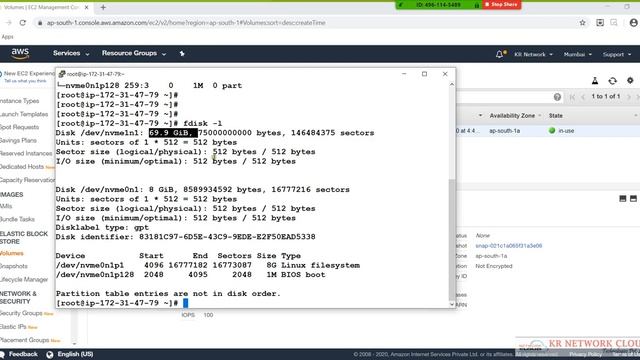Open Bundle Tasks in sidebar
Screen dimensions: 640x360
point(17,219)
